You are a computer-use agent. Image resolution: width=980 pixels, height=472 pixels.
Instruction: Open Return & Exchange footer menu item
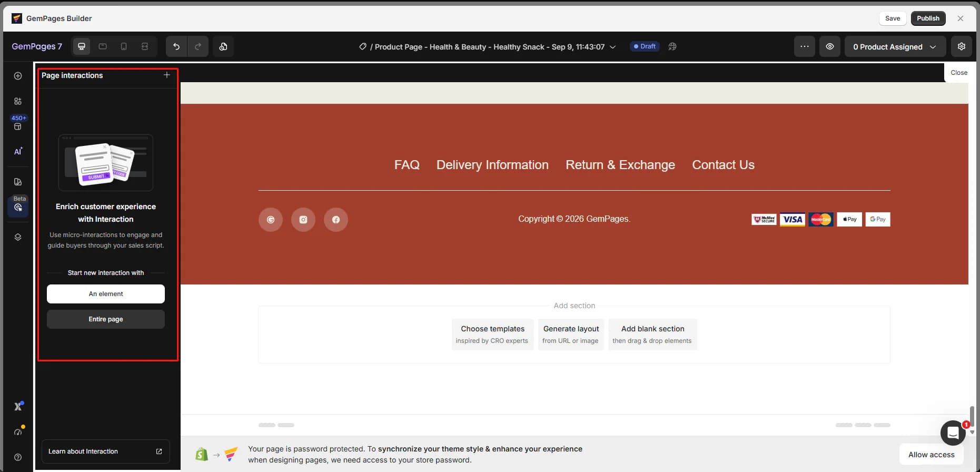coord(620,165)
